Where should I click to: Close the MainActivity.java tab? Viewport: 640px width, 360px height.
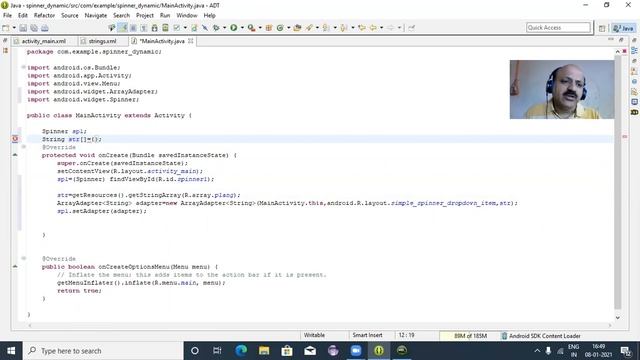coord(191,41)
